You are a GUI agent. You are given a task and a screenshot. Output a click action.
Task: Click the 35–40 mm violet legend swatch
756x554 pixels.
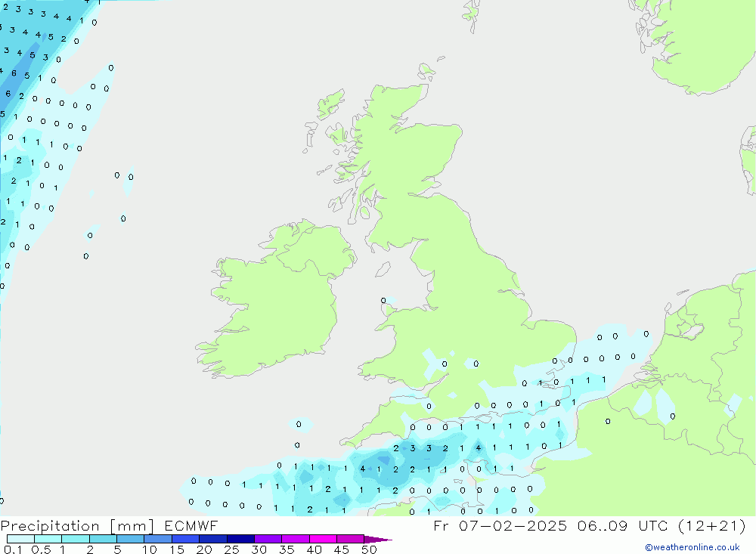click(296, 539)
